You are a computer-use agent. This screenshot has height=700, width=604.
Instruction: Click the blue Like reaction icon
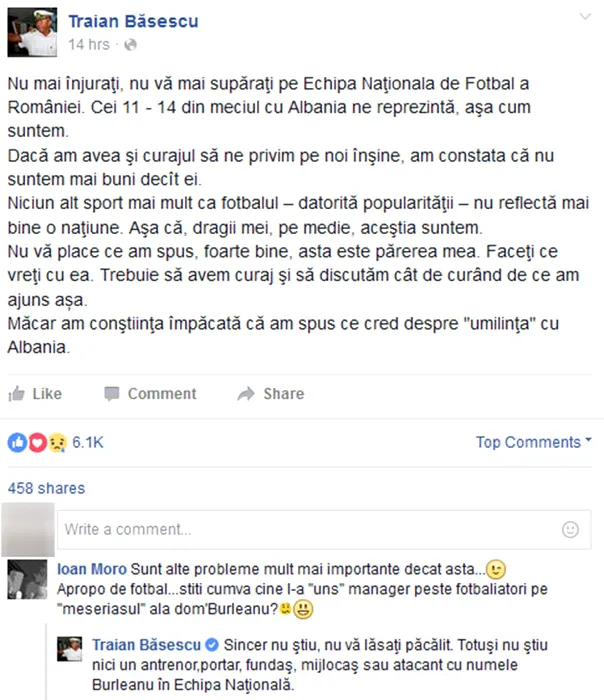(x=17, y=443)
